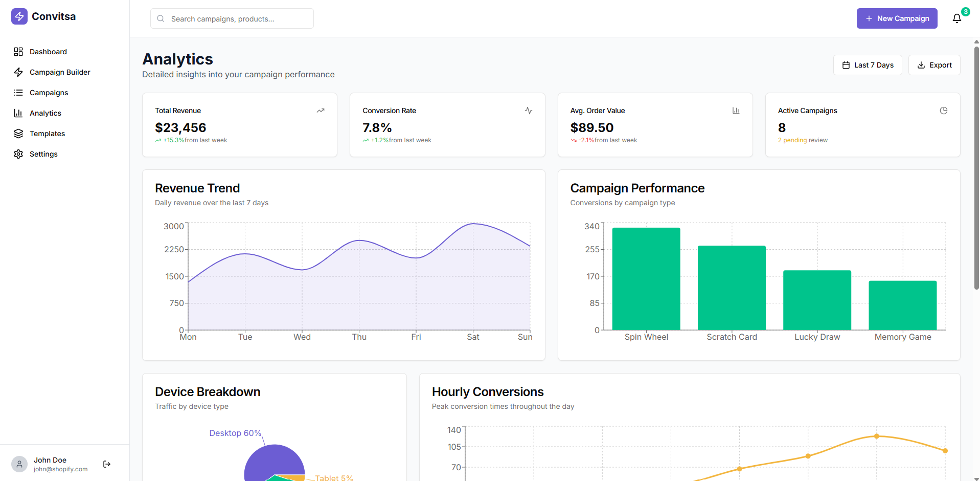Image resolution: width=980 pixels, height=481 pixels.
Task: Open the Settings sidebar item
Action: coord(64,154)
